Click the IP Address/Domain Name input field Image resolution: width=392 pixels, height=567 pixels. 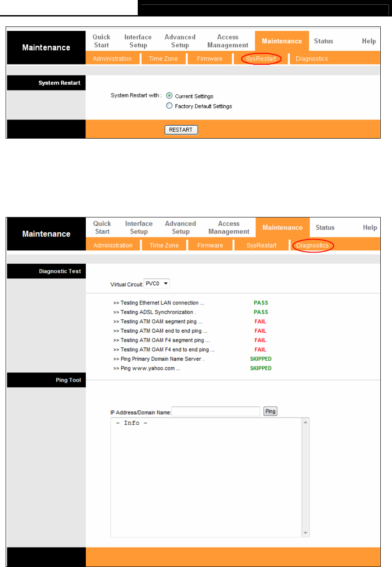pyautogui.click(x=216, y=411)
